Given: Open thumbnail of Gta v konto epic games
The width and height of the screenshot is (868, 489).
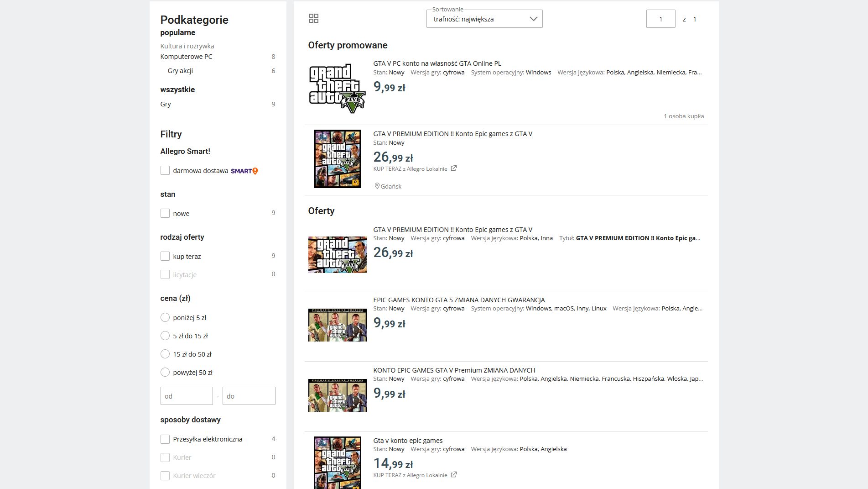Looking at the screenshot, I should coord(338,463).
